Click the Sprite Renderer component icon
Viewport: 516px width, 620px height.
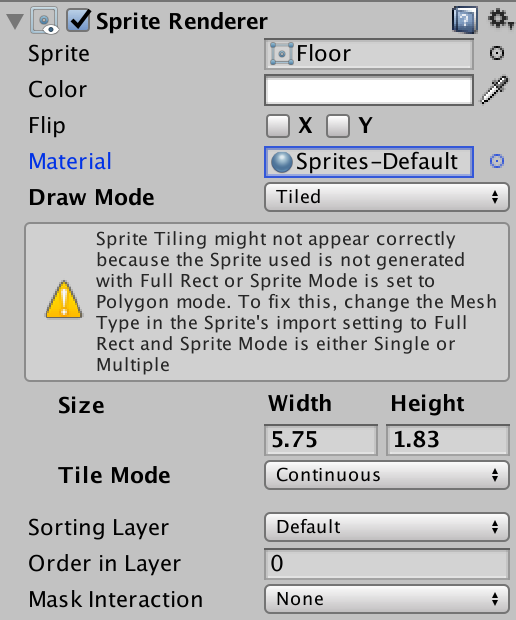click(45, 21)
